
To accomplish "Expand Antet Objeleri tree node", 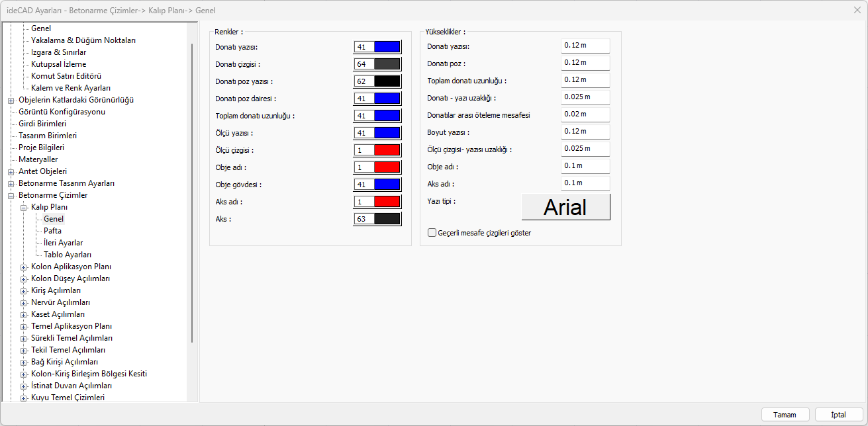I will pyautogui.click(x=11, y=172).
